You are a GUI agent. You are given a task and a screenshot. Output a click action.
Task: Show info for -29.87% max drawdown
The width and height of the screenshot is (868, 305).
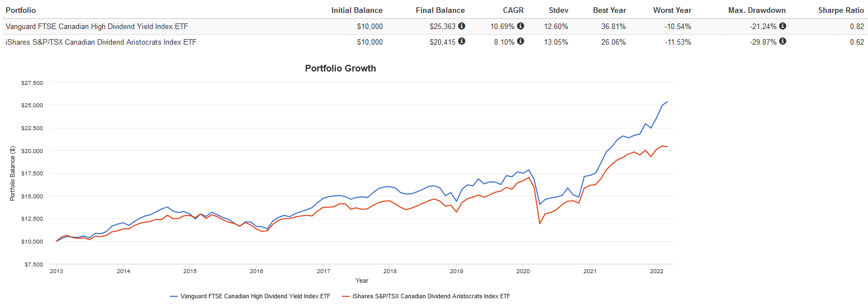[x=782, y=41]
